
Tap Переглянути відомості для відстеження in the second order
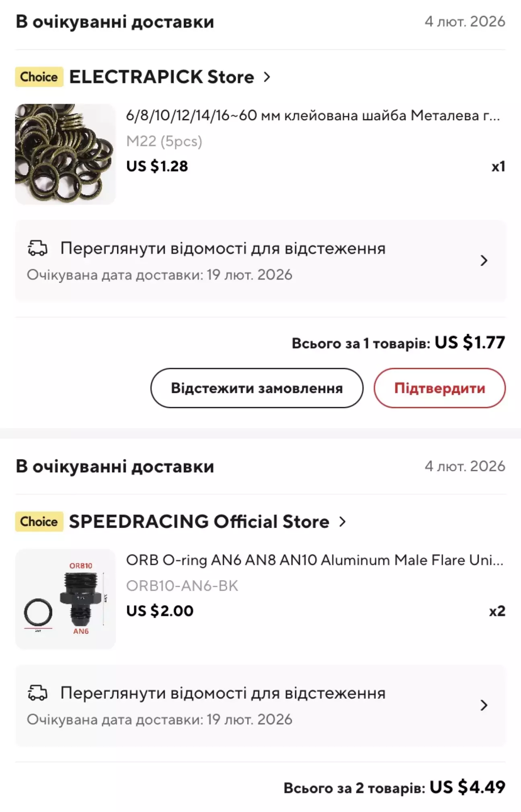click(223, 693)
